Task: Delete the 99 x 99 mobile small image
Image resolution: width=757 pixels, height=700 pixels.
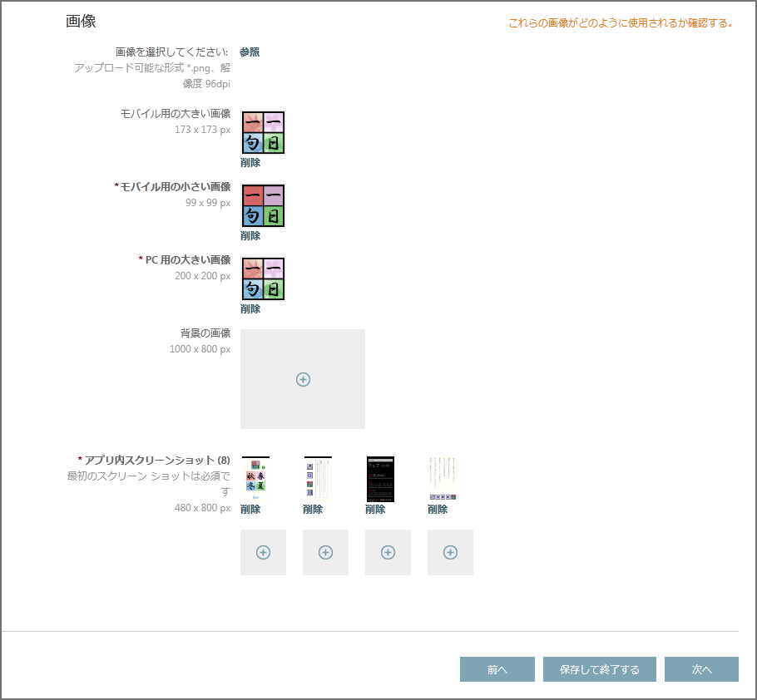Action: click(x=250, y=235)
